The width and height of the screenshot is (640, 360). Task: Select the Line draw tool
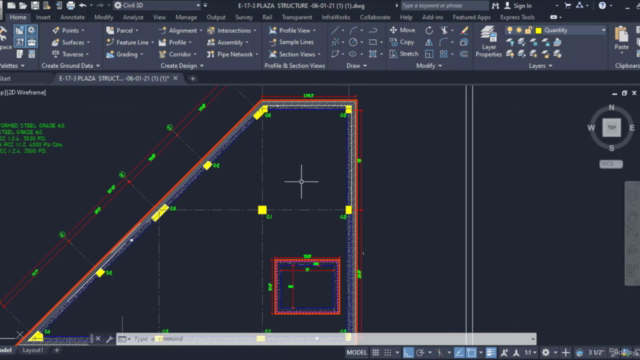[335, 30]
